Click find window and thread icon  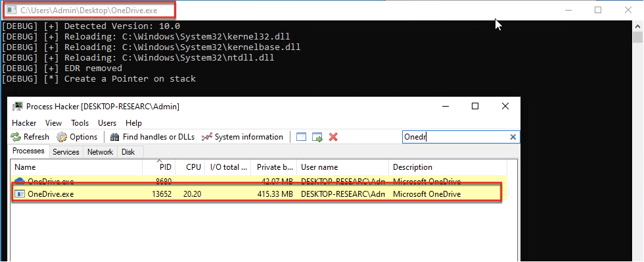(317, 137)
